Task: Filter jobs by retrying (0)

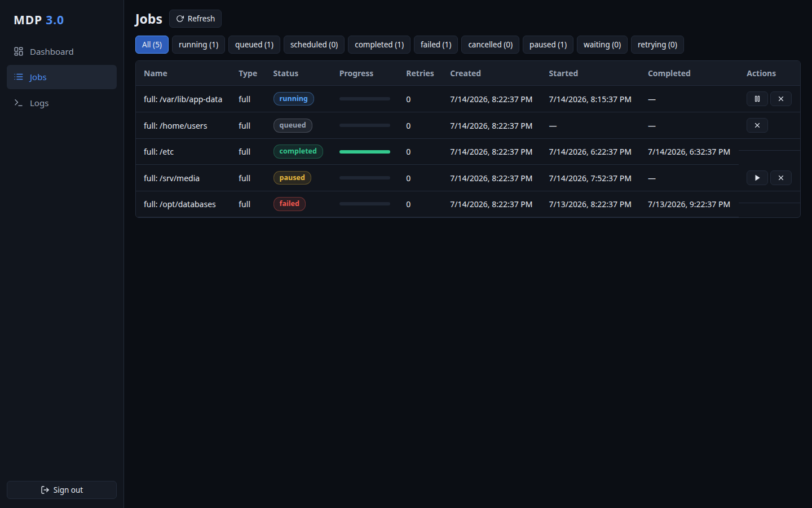Action: tap(657, 45)
